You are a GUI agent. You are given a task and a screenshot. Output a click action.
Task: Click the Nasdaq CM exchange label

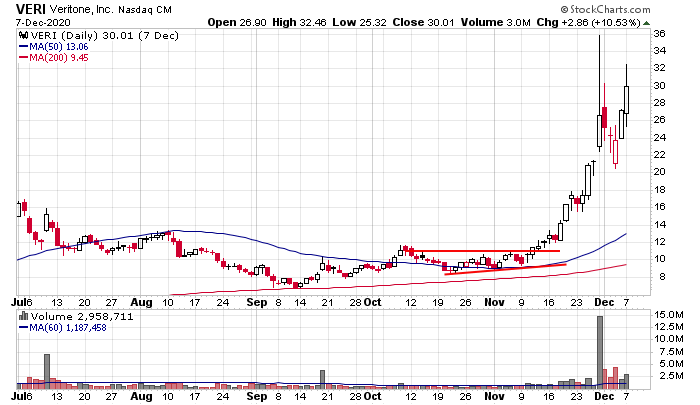click(145, 10)
